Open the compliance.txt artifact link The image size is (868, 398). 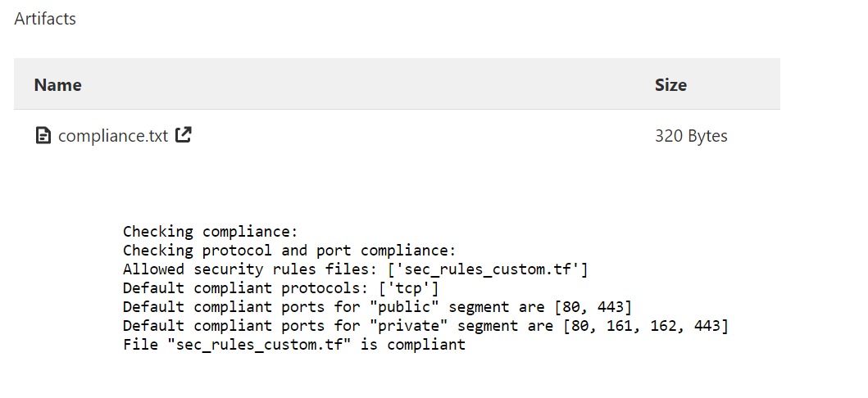(x=113, y=136)
